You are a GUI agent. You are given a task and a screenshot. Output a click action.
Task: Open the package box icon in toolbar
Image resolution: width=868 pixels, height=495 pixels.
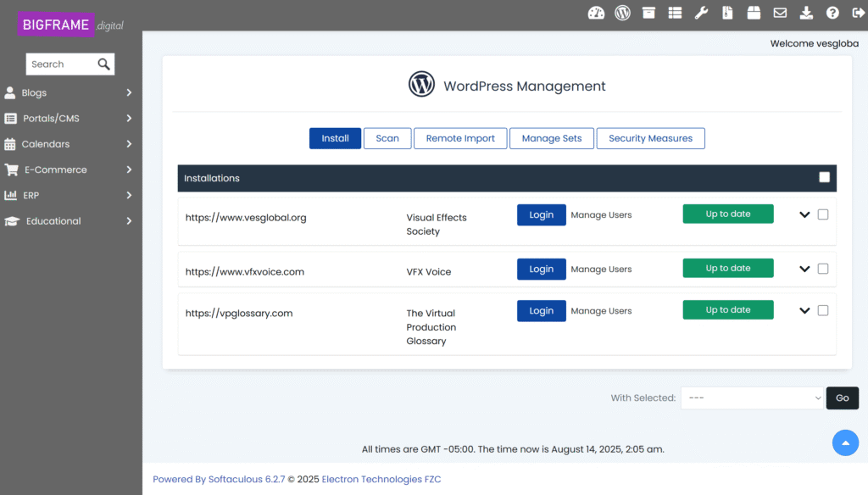point(754,13)
